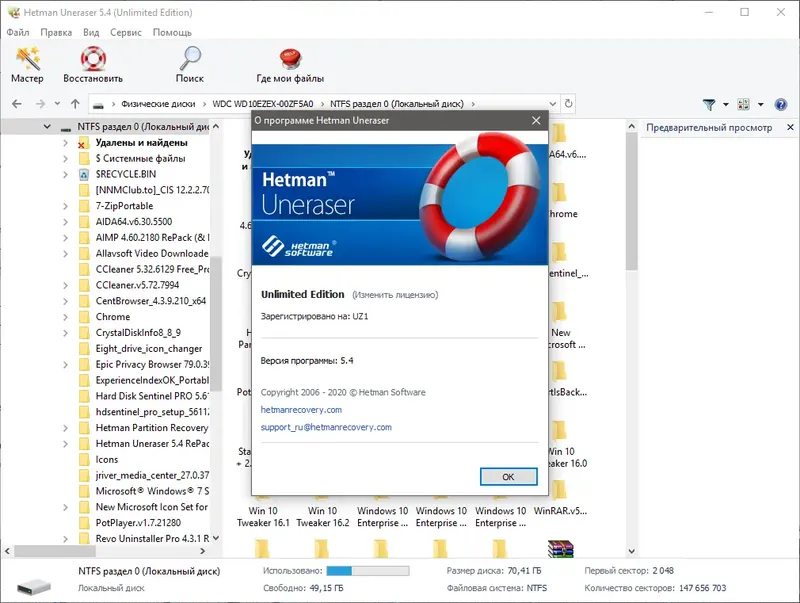Select the Восстановить recovery icon
The width and height of the screenshot is (800, 603).
[x=93, y=62]
